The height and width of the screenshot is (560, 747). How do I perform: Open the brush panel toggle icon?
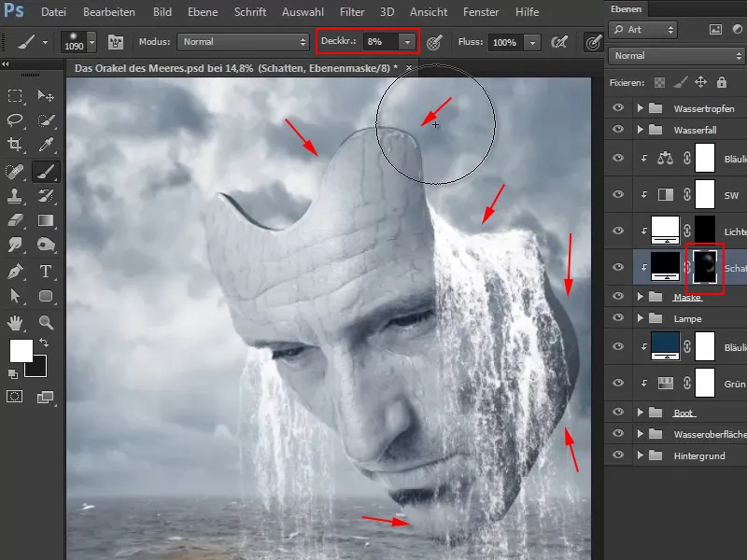[x=116, y=42]
